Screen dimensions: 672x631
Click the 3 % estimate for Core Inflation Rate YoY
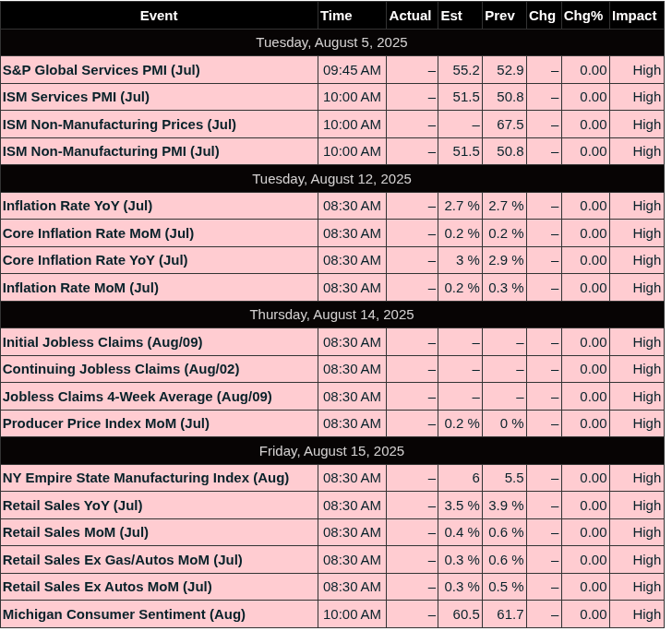coord(460,260)
